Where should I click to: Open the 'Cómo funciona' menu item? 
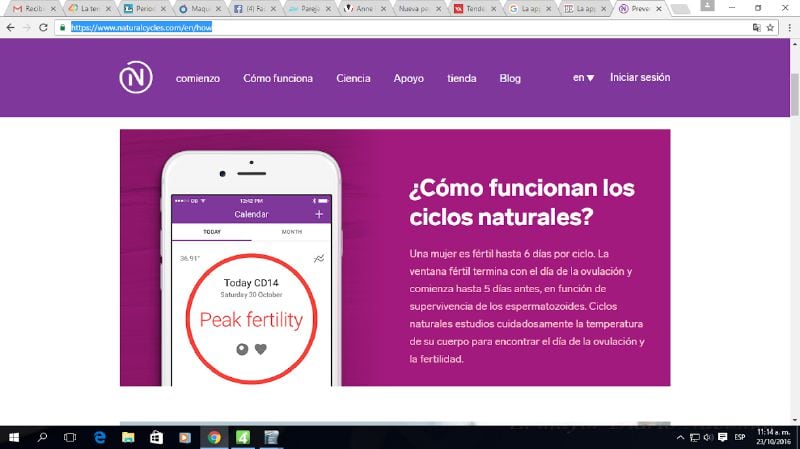click(278, 78)
